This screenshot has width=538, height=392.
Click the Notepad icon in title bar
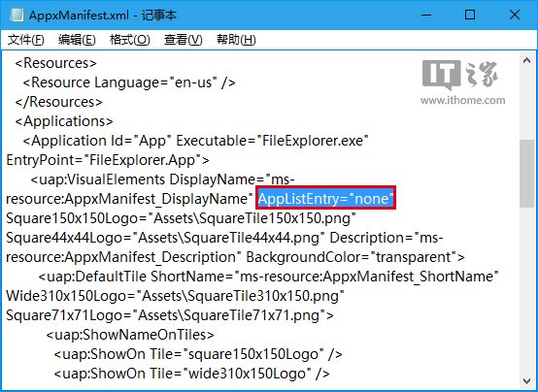pyautogui.click(x=17, y=16)
